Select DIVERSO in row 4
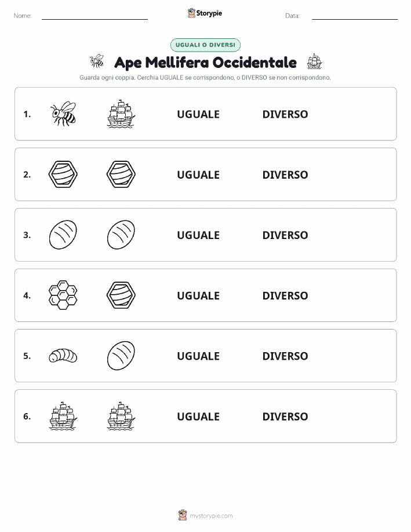The image size is (411, 532). point(285,295)
